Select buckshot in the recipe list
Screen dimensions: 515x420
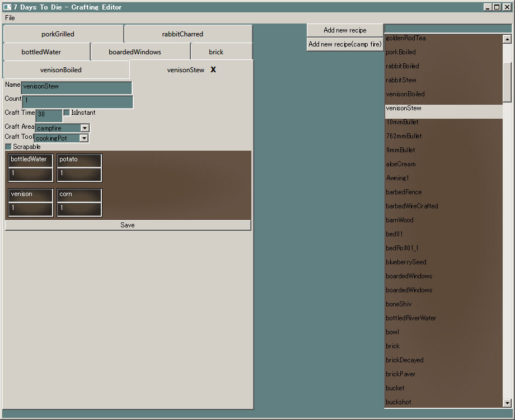click(444, 402)
